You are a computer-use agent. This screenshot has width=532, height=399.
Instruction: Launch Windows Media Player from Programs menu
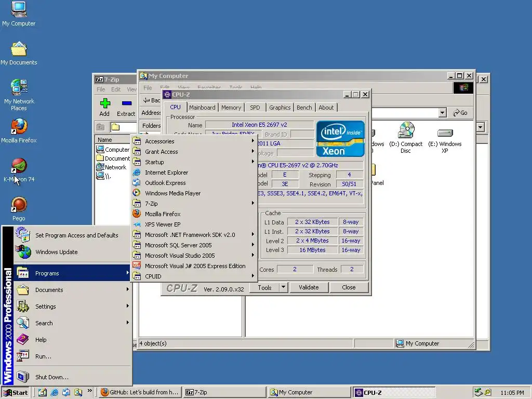tap(194, 193)
